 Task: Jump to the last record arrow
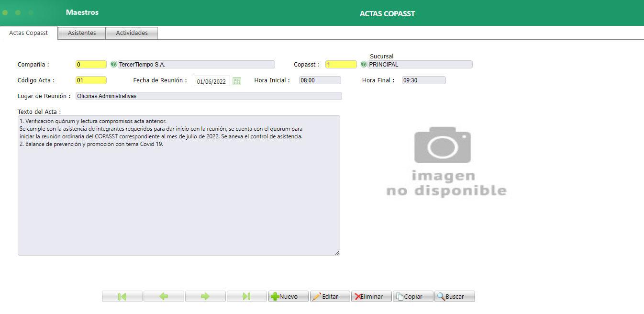pos(246,296)
